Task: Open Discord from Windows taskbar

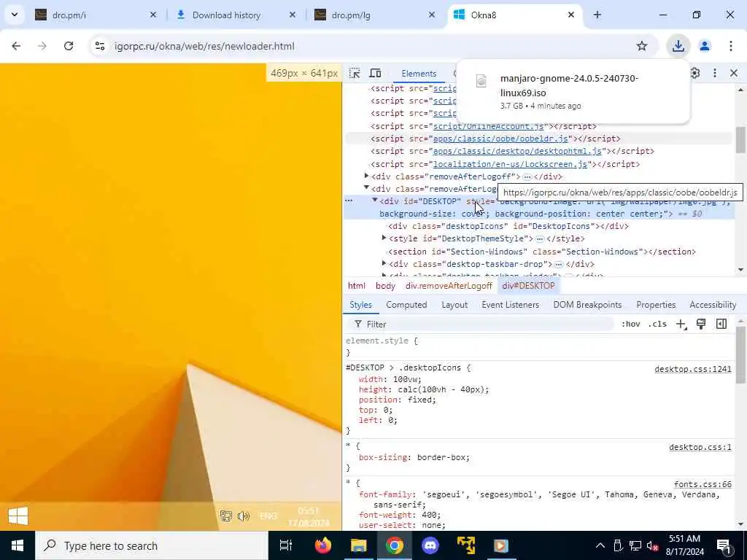Action: (x=430, y=545)
